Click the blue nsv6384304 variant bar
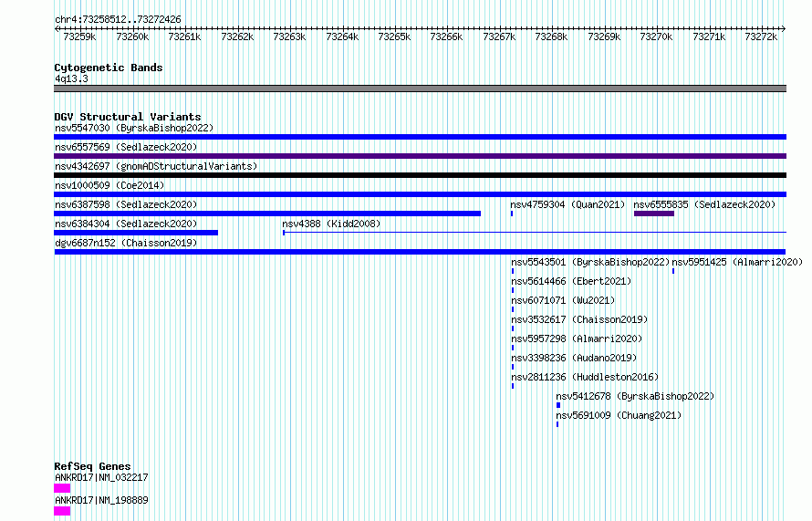The width and height of the screenshot is (812, 521). click(x=136, y=233)
